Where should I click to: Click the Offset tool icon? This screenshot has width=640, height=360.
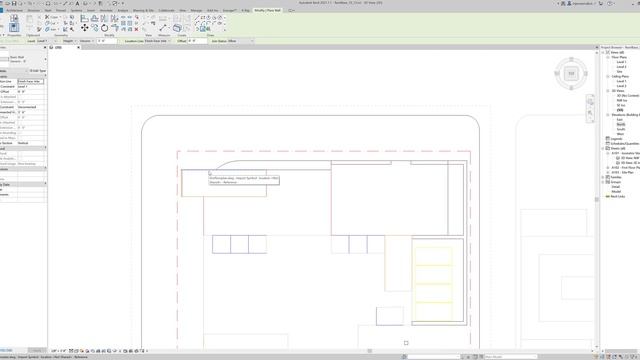click(x=95, y=18)
